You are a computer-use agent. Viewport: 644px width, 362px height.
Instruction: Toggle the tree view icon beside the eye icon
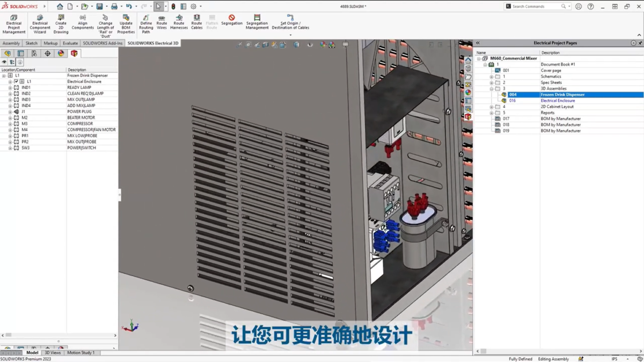[x=12, y=62]
